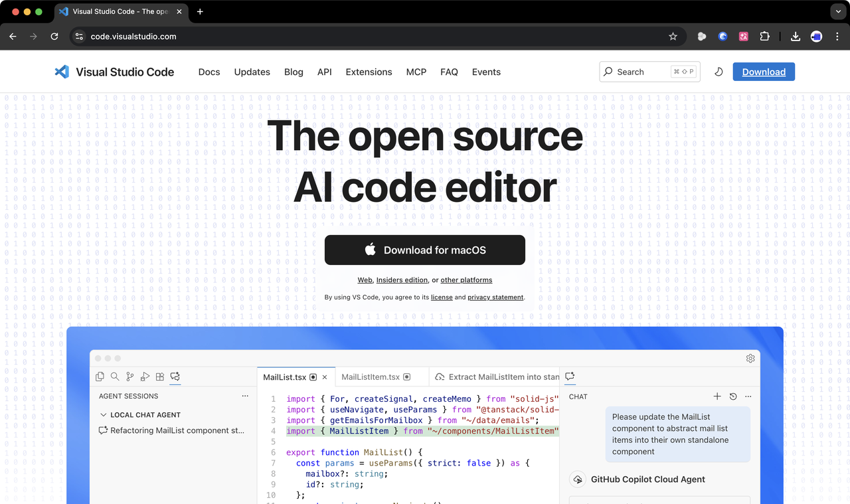
Task: Open the Run and Debug icon
Action: [x=145, y=377]
